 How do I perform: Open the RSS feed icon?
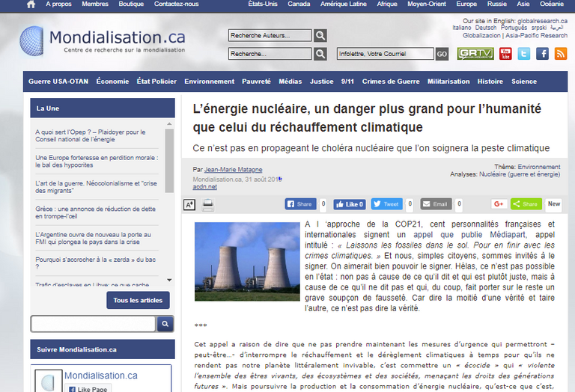562,54
